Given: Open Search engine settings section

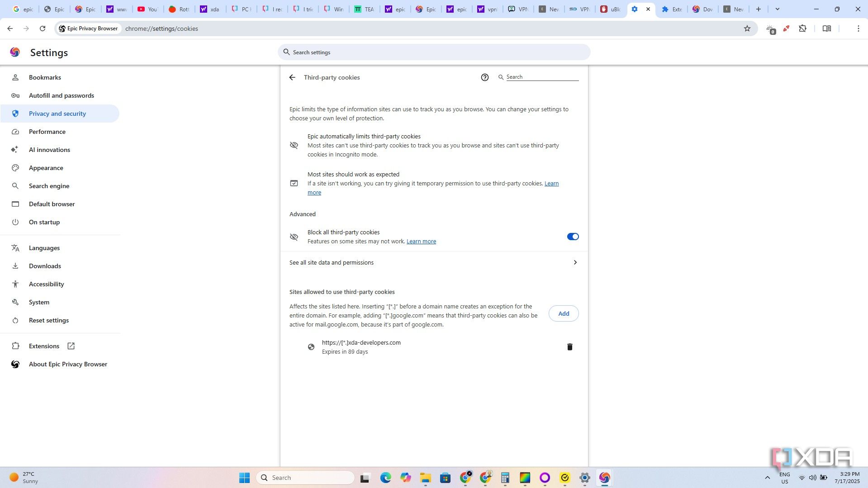Looking at the screenshot, I should tap(60, 186).
